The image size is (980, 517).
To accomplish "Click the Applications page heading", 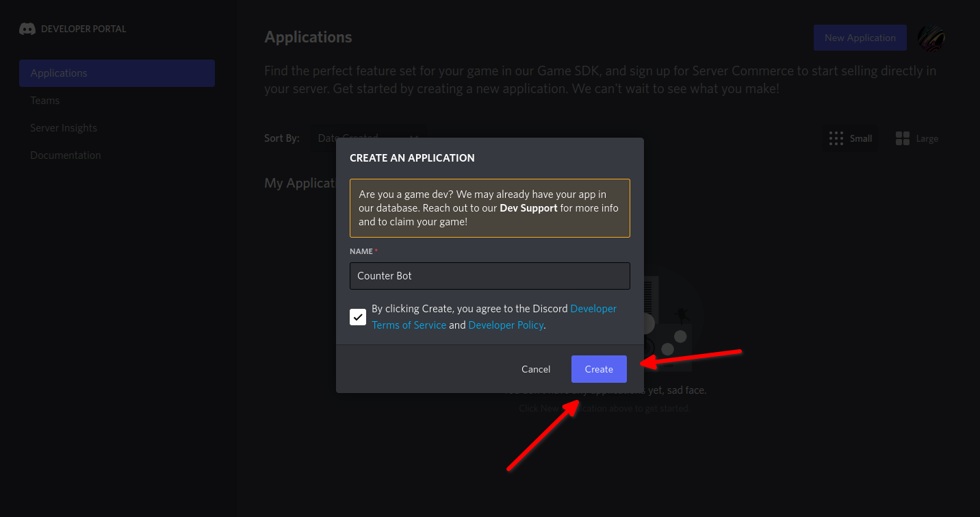I will click(308, 37).
